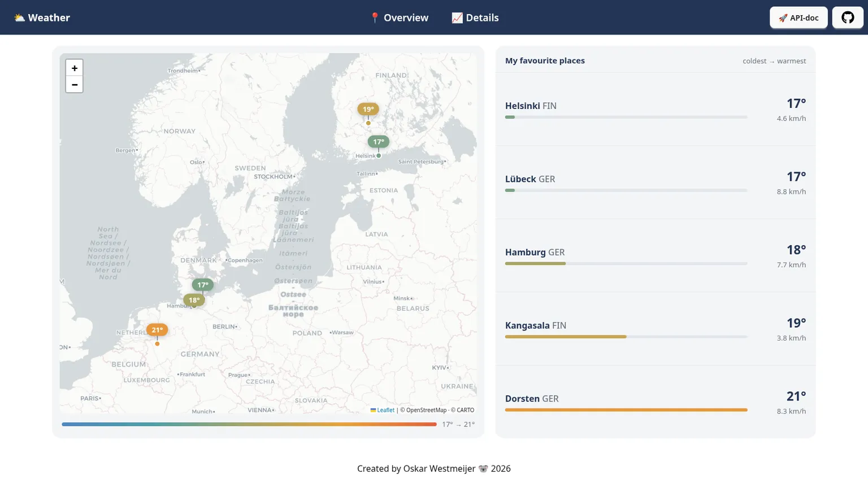Click the 3.8 km/h wind value
The height and width of the screenshot is (488, 868).
[791, 338]
